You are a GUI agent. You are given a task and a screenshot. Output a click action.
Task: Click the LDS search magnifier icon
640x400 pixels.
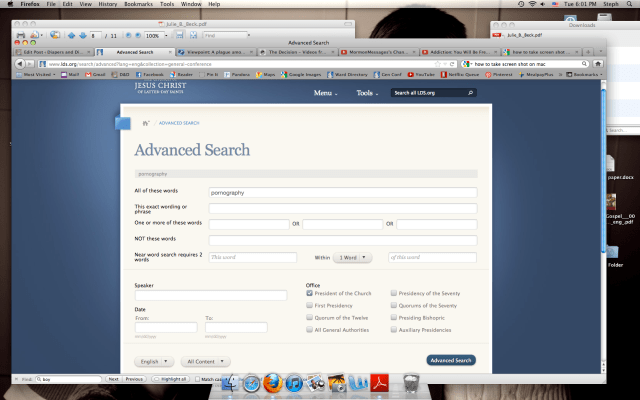[470, 93]
